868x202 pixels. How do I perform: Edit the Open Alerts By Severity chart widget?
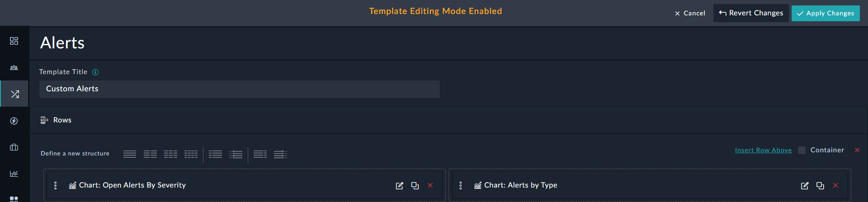tap(399, 186)
